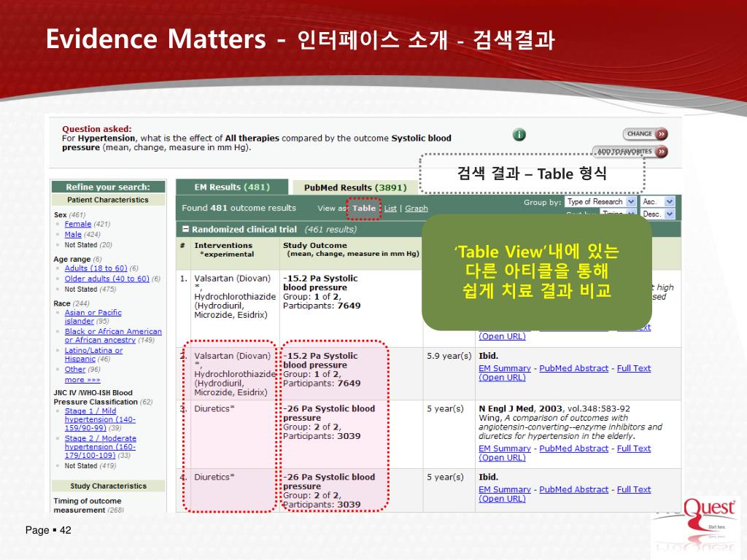The image size is (747, 560).
Task: Click the "Diuretics*" cell in row 4
Action: pyautogui.click(x=214, y=477)
